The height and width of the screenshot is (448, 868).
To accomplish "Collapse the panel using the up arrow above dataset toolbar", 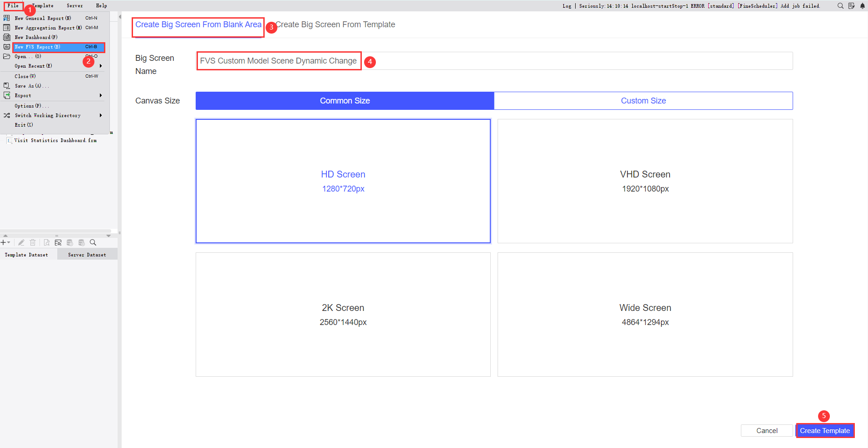I will coord(5,236).
